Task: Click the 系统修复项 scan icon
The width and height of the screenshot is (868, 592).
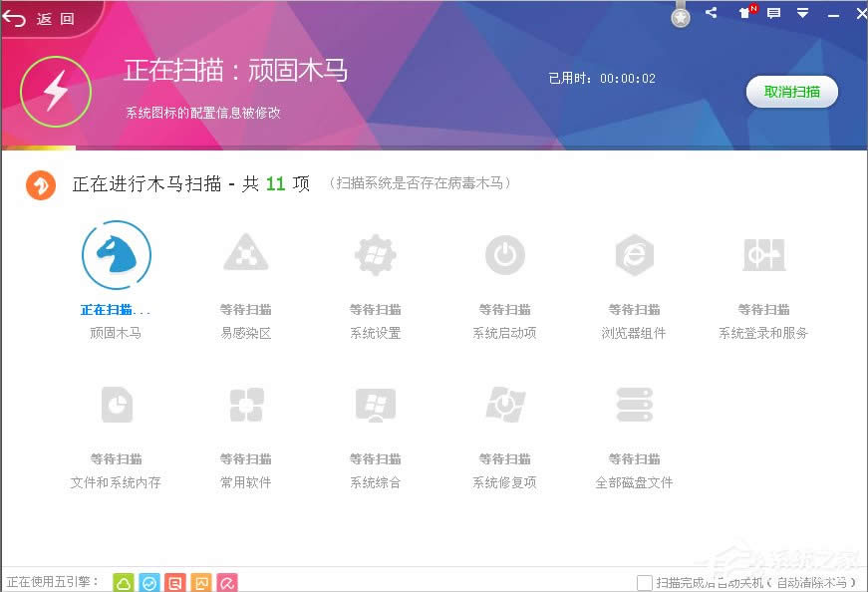Action: (504, 404)
